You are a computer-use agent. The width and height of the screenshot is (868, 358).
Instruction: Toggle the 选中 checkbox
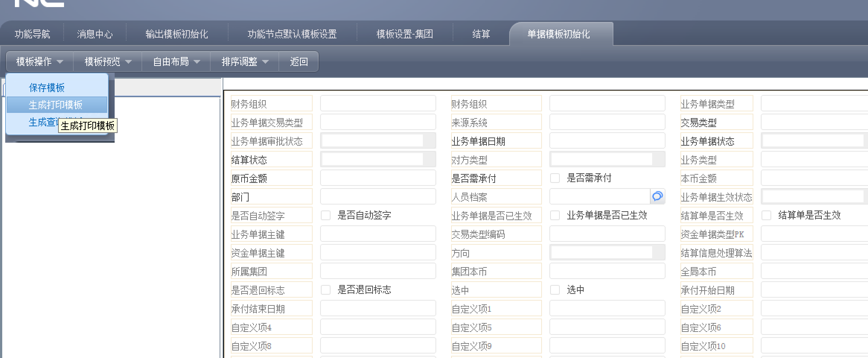555,290
